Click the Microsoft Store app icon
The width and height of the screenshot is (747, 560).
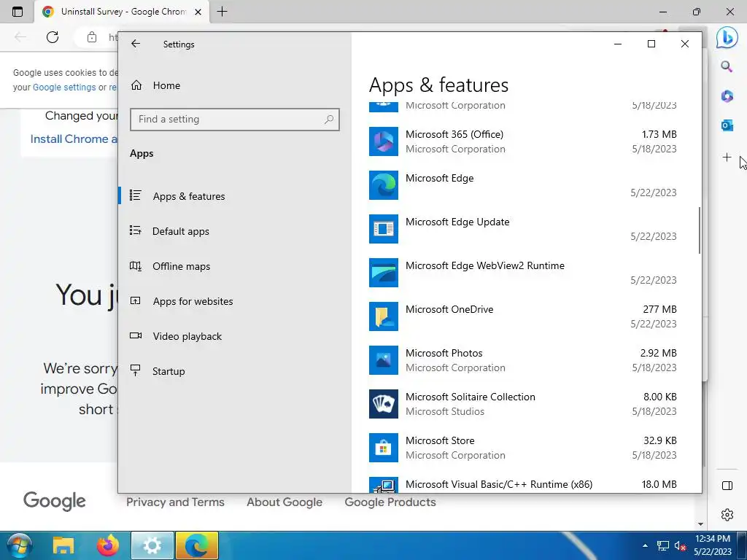click(384, 448)
